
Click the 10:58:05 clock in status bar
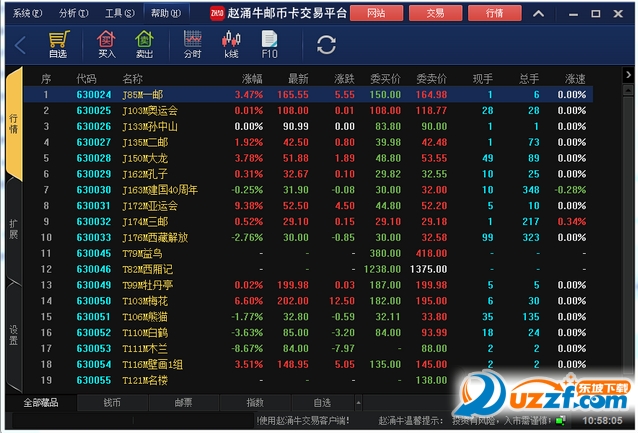pos(602,420)
